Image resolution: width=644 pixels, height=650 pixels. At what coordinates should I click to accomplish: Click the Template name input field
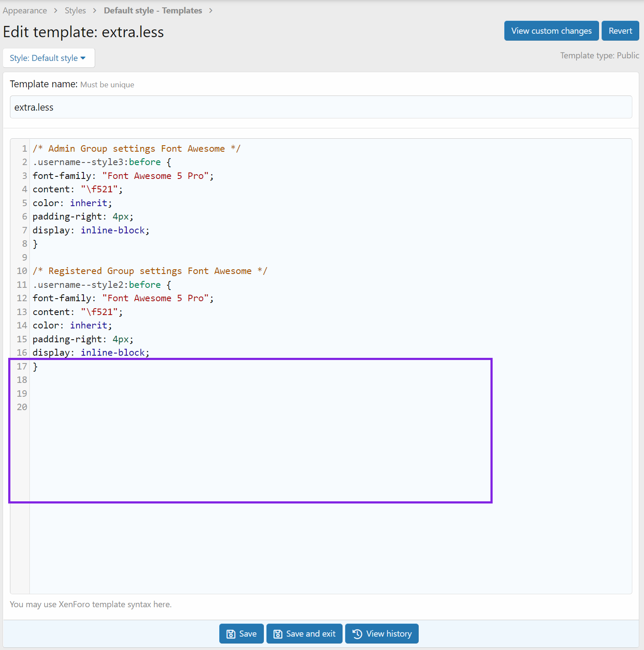pos(321,107)
